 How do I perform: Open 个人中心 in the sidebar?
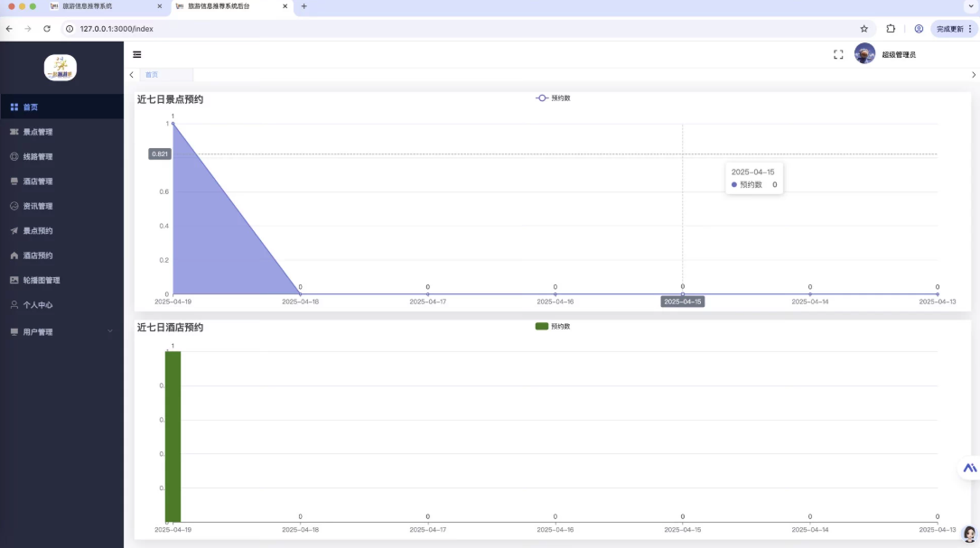[x=62, y=305]
